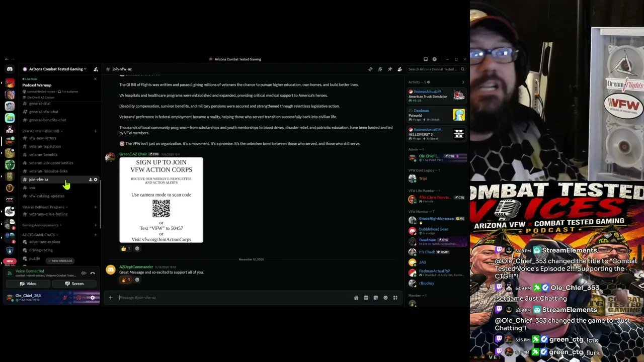The width and height of the screenshot is (644, 362).
Task: Open the emoji picker in message bar
Action: coord(385,298)
